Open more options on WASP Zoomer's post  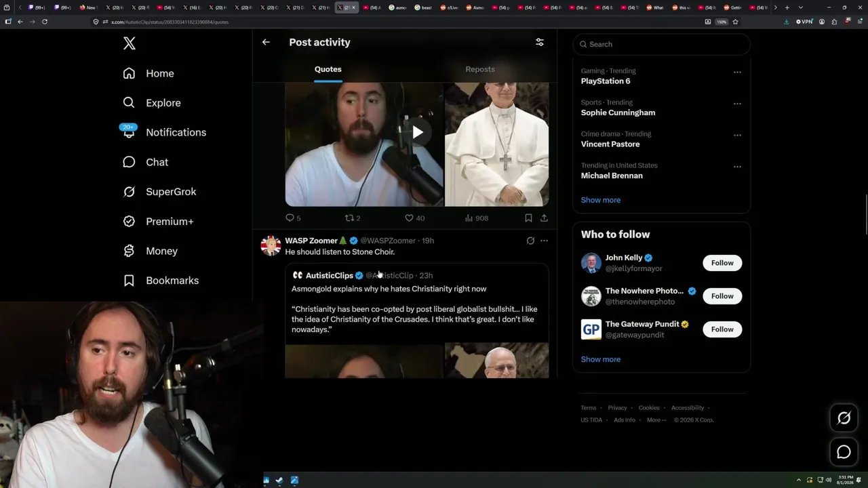click(x=544, y=241)
